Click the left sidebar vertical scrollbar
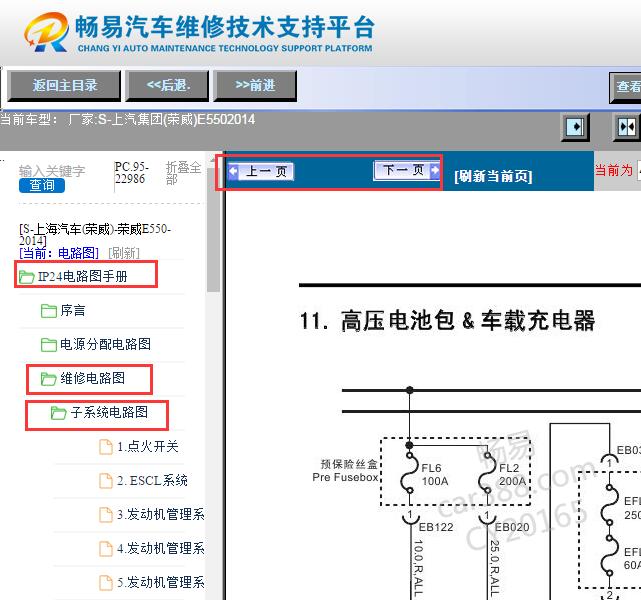This screenshot has height=600, width=641. click(x=213, y=229)
